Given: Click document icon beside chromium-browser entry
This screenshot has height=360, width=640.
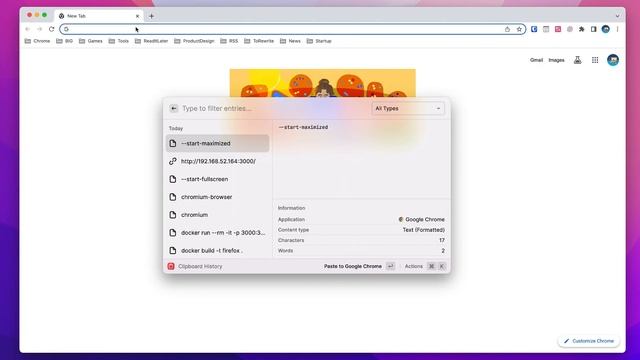Looking at the screenshot, I should 173,197.
